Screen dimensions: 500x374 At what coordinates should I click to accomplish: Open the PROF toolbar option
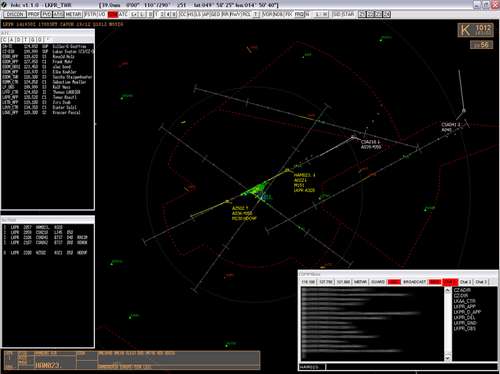point(34,14)
